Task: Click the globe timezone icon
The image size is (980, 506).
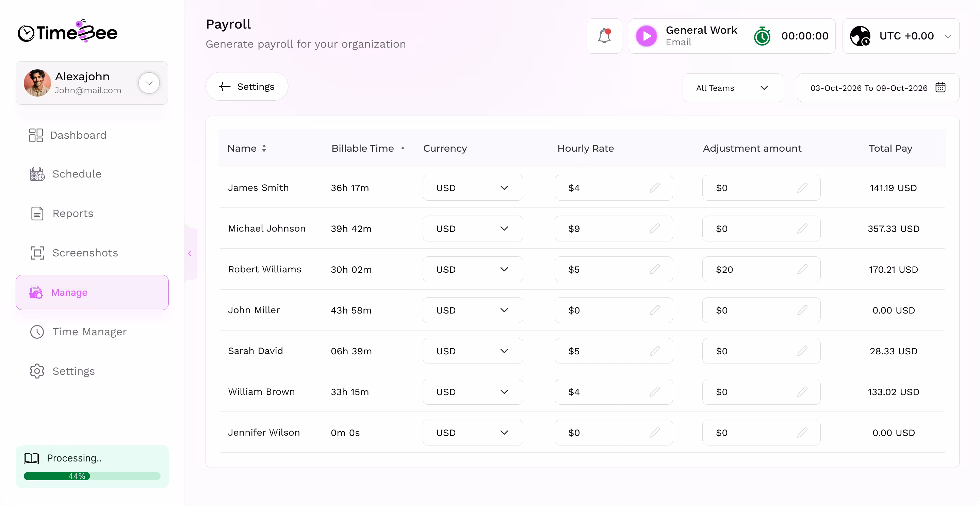Action: tap(860, 36)
